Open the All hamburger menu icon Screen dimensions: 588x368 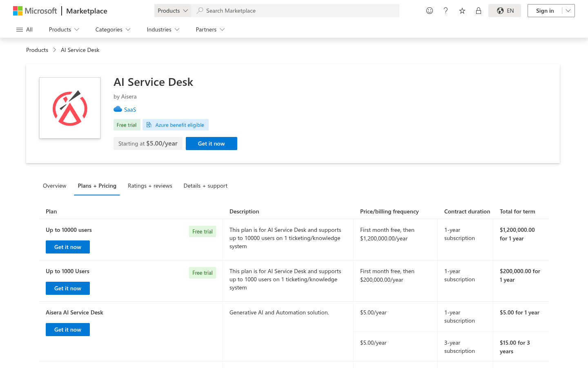(20, 29)
